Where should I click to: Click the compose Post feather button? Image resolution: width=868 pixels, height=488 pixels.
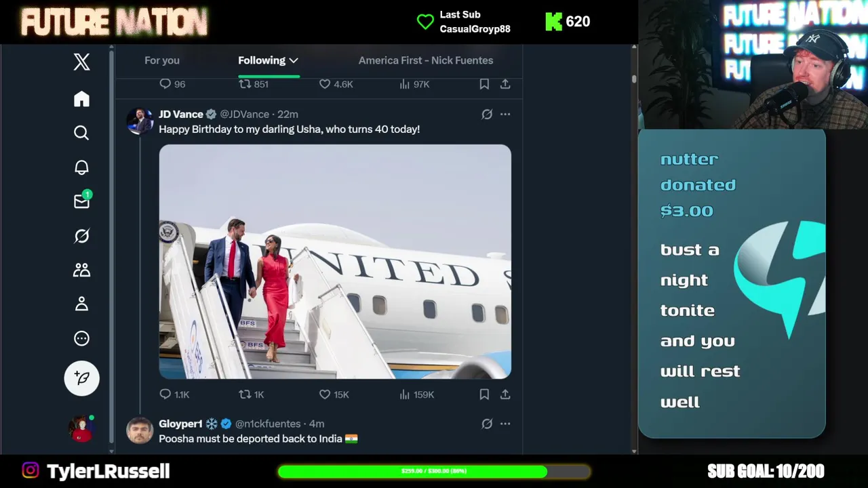coord(82,378)
